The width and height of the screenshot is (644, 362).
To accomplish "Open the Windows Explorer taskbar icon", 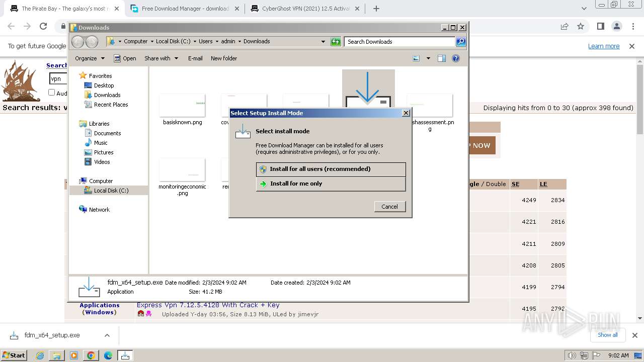I will pos(57,355).
